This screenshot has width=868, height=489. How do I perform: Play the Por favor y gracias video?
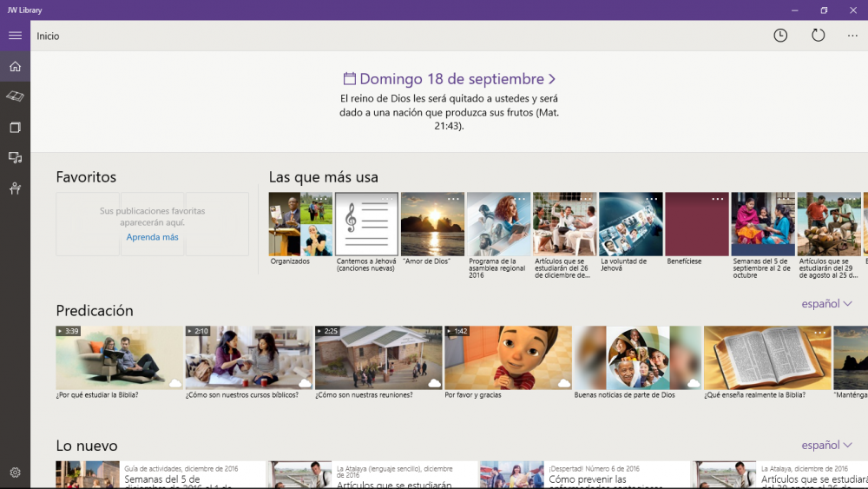point(508,358)
